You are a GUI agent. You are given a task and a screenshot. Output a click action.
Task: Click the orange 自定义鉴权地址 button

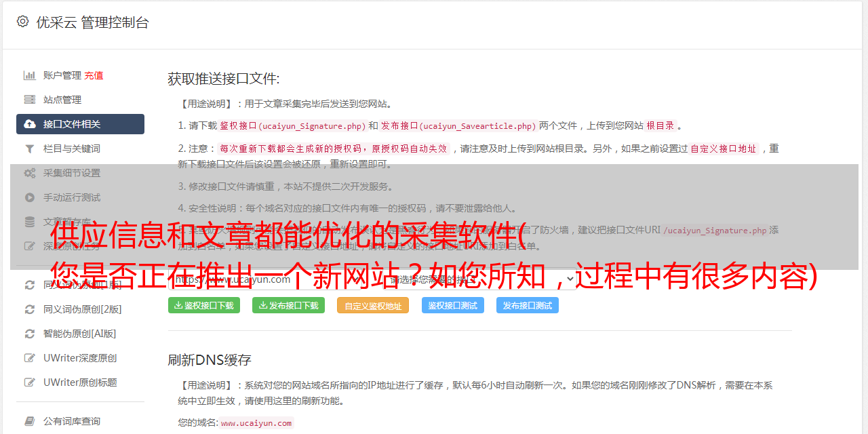point(373,305)
